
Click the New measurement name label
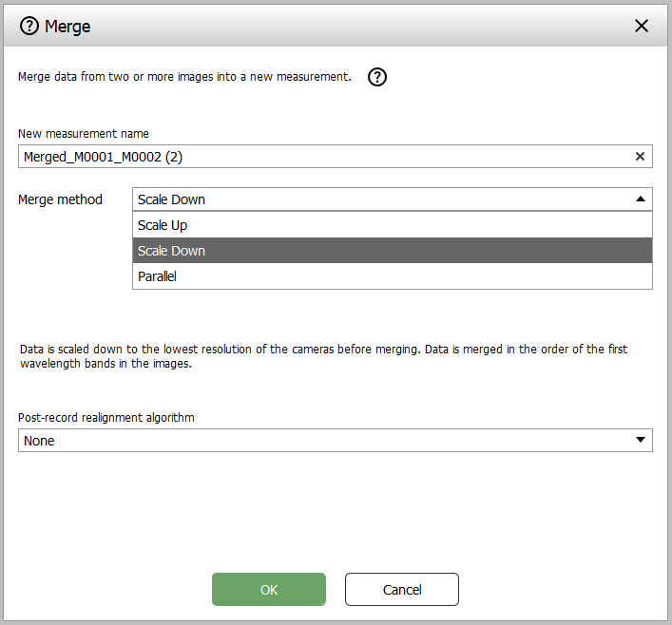[x=84, y=134]
